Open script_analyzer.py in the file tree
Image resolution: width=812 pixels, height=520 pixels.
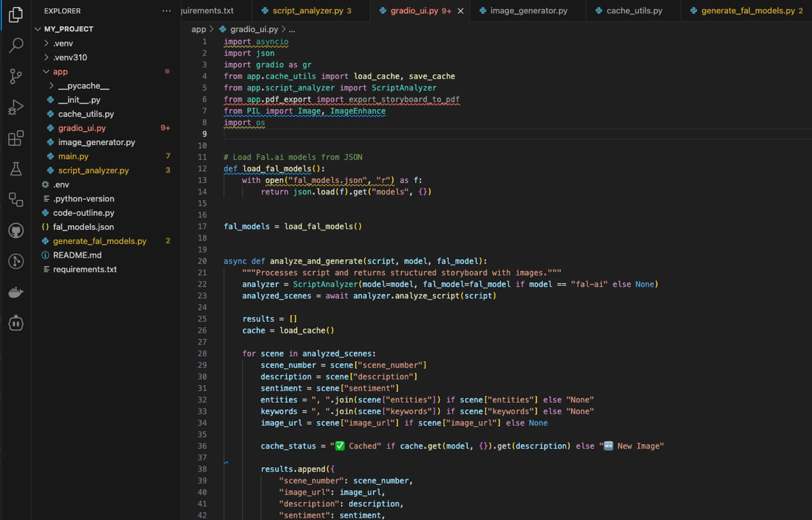(93, 171)
